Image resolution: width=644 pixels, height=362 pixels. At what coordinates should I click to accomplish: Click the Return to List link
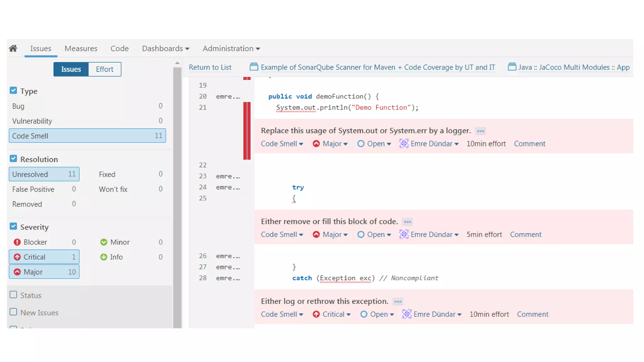210,67
